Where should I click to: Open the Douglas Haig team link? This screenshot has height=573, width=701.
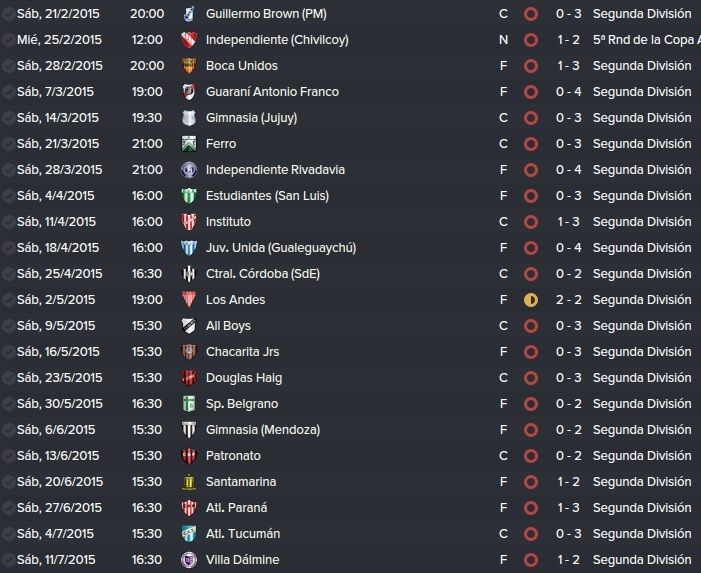(244, 378)
